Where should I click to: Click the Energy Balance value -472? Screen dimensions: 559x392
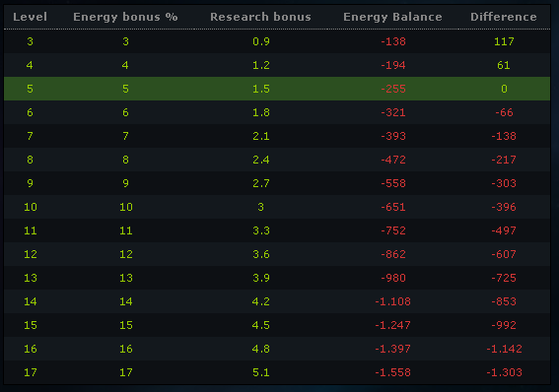click(x=393, y=160)
